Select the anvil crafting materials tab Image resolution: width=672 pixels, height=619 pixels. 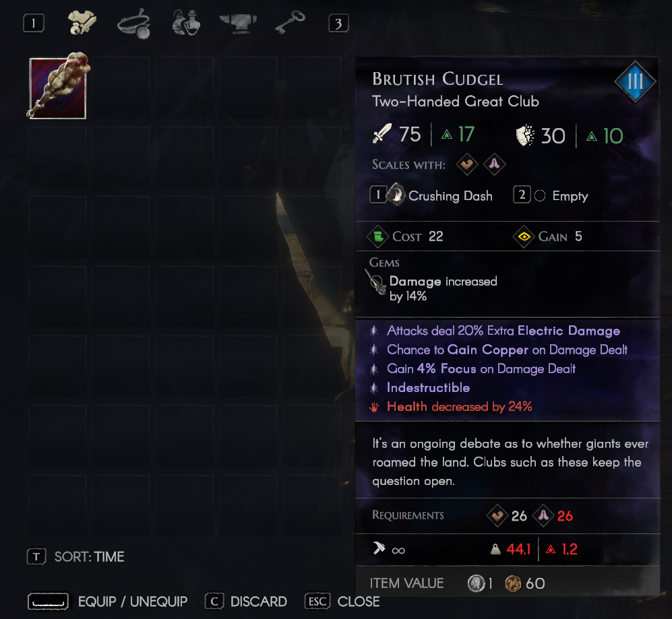point(238,23)
